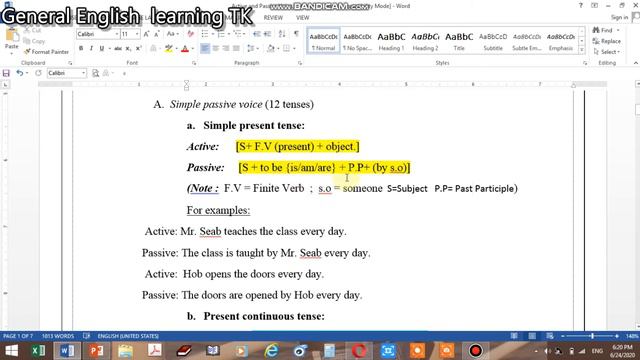This screenshot has width=640, height=360.
Task: Click the language ENGLISH (UNITED STATES) indicator
Action: coord(128,336)
